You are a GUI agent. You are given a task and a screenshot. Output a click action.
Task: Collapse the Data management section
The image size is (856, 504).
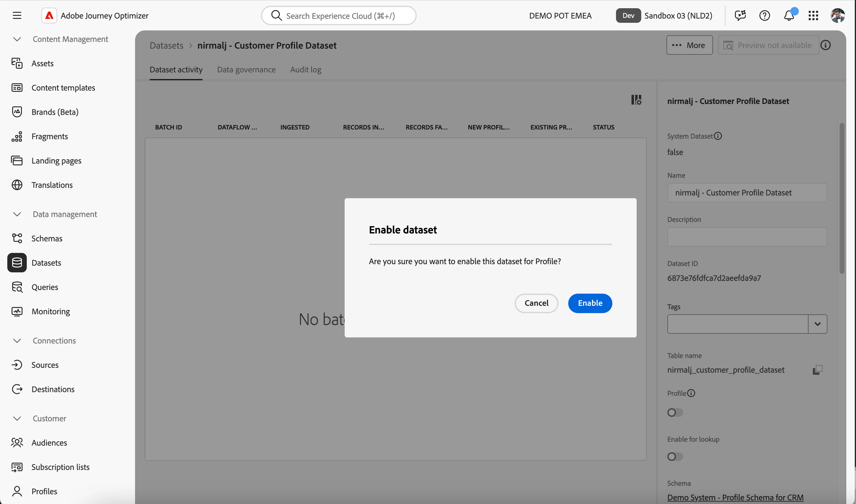tap(17, 214)
